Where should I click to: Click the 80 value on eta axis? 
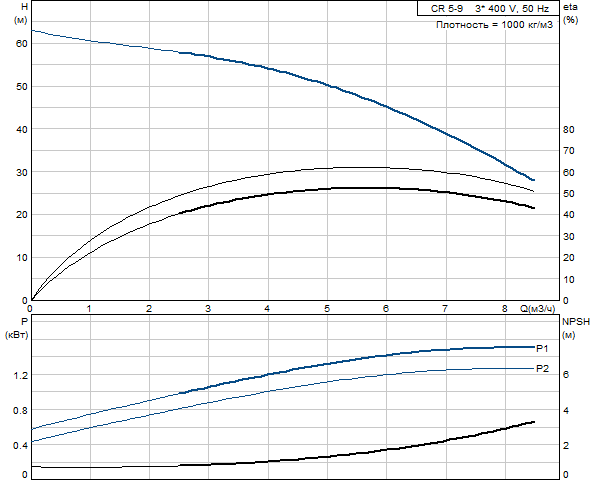pos(569,130)
